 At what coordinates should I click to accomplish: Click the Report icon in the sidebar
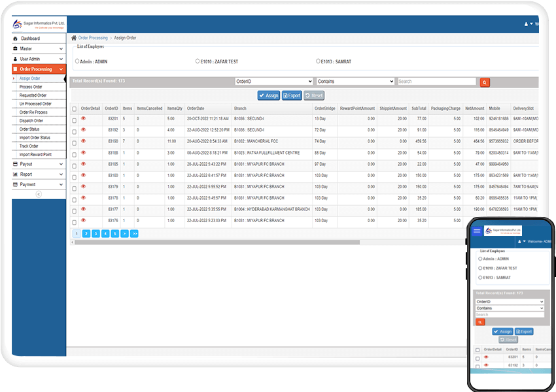point(14,174)
